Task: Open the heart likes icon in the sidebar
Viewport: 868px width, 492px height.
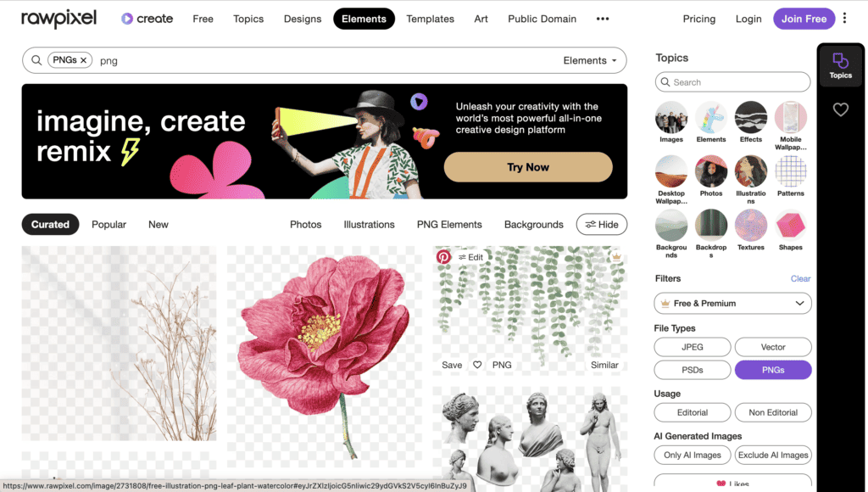Action: [840, 109]
